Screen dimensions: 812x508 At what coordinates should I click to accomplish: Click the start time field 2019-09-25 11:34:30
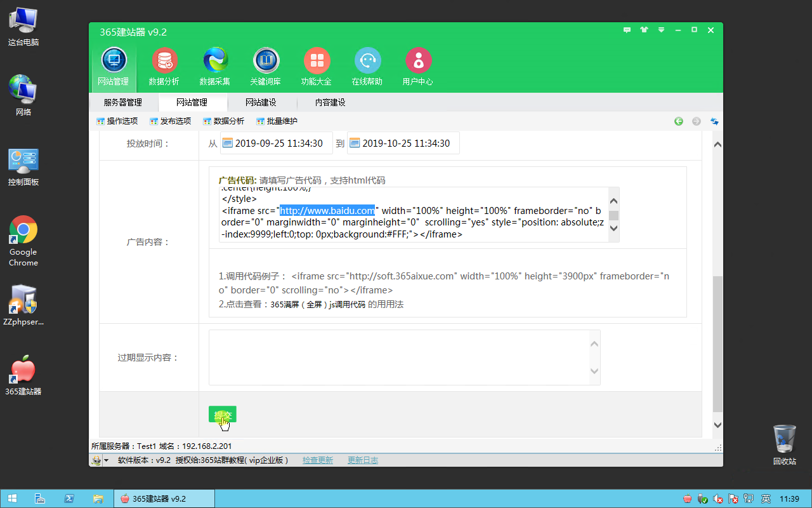(x=277, y=143)
